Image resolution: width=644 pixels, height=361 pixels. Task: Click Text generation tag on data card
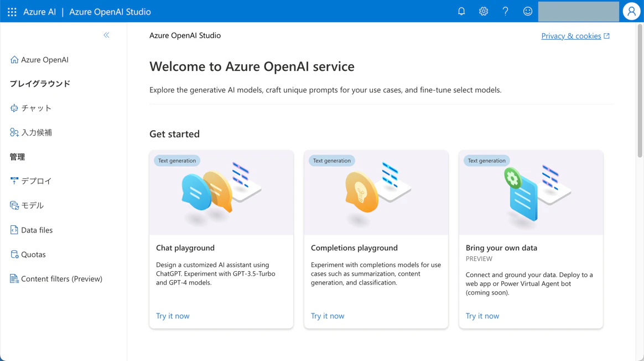pyautogui.click(x=487, y=161)
